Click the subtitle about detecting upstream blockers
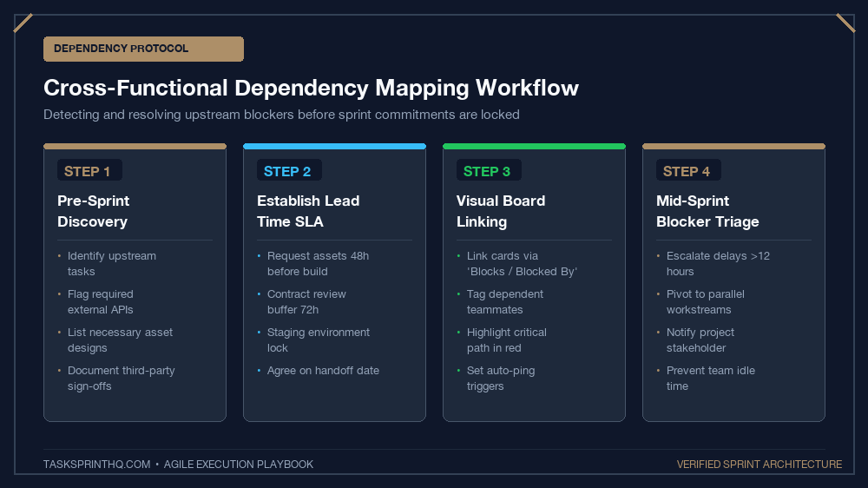Viewport: 868px width, 488px height. (x=281, y=115)
